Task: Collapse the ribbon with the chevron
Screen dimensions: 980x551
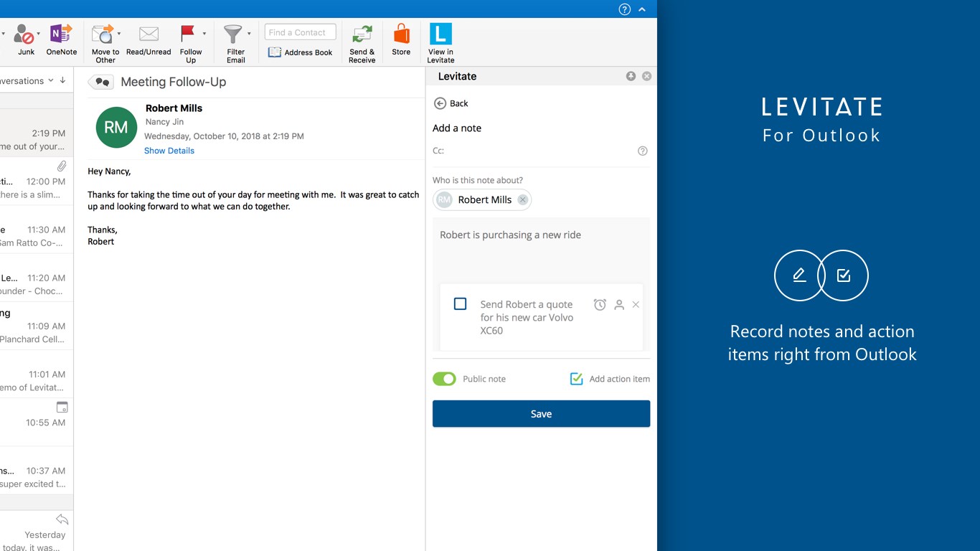Action: [642, 9]
